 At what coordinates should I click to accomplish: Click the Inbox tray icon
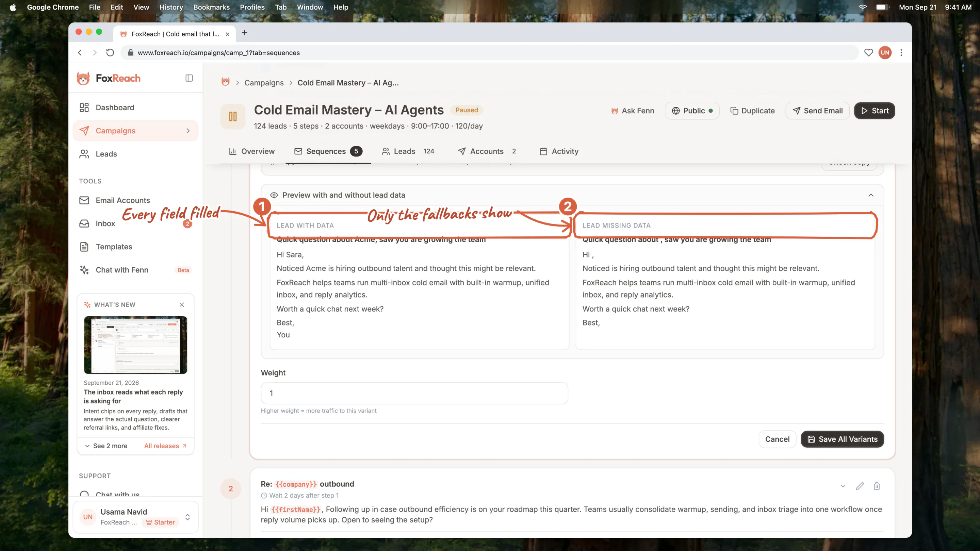84,223
